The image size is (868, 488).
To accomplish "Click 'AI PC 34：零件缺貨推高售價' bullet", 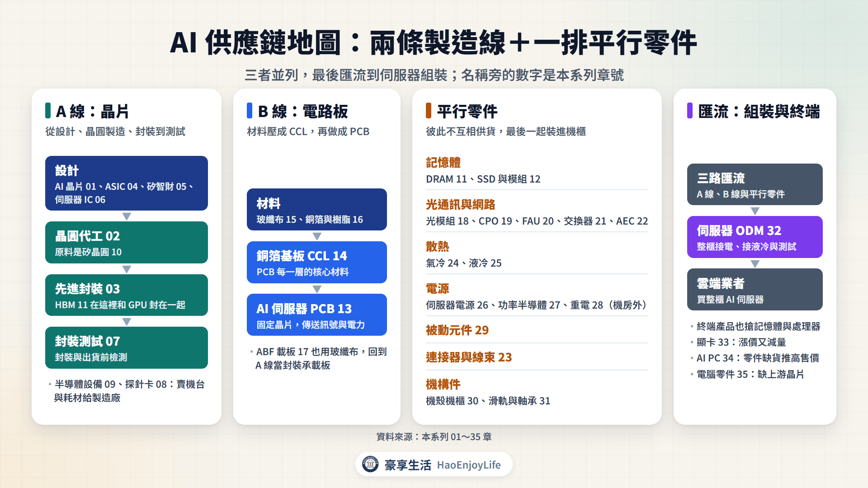I will click(x=758, y=358).
